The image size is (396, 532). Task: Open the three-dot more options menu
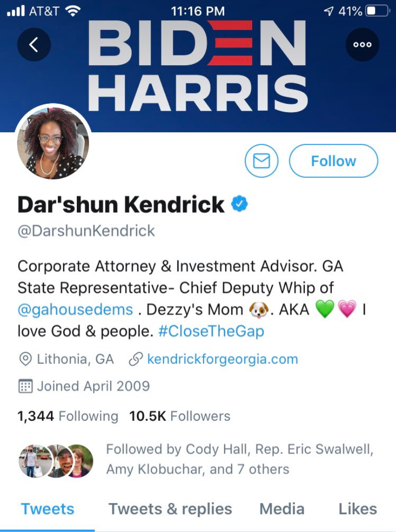(x=362, y=45)
